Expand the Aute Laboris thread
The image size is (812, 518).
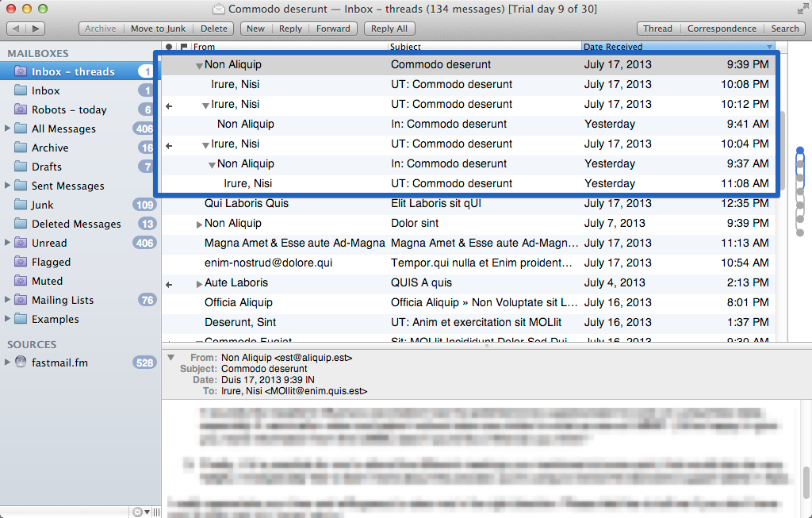click(x=199, y=283)
